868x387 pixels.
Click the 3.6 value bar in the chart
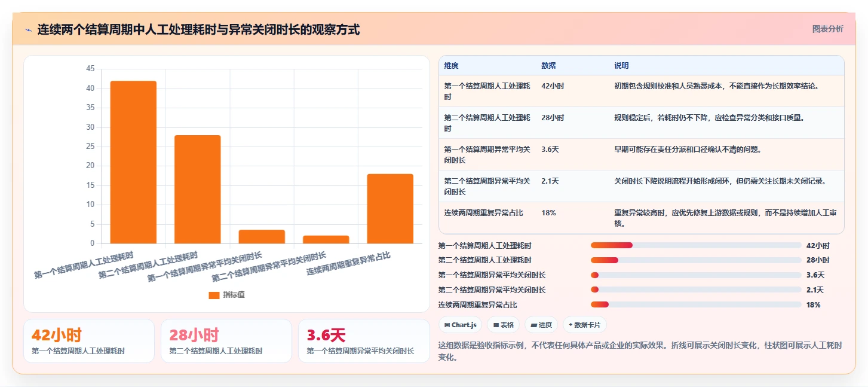(x=262, y=237)
